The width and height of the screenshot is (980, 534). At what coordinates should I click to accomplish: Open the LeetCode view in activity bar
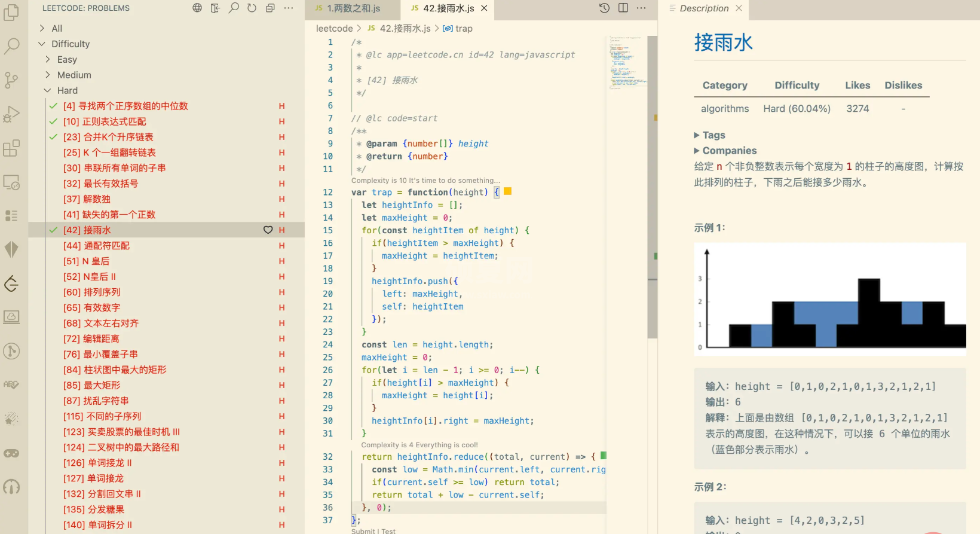11,283
